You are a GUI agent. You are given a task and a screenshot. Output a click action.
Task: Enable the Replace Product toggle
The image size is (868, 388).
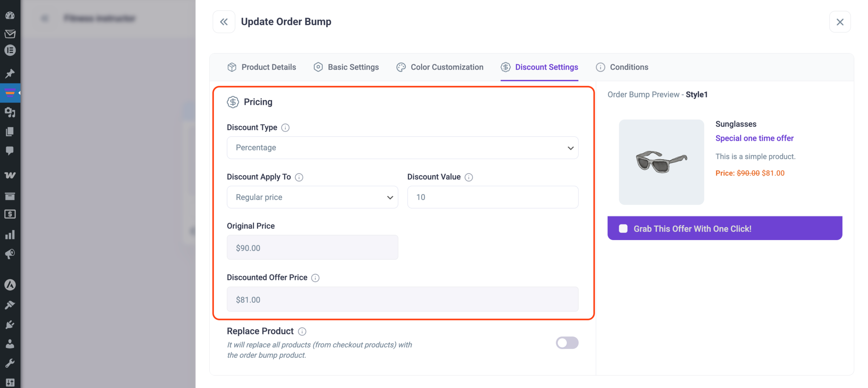[x=567, y=343]
